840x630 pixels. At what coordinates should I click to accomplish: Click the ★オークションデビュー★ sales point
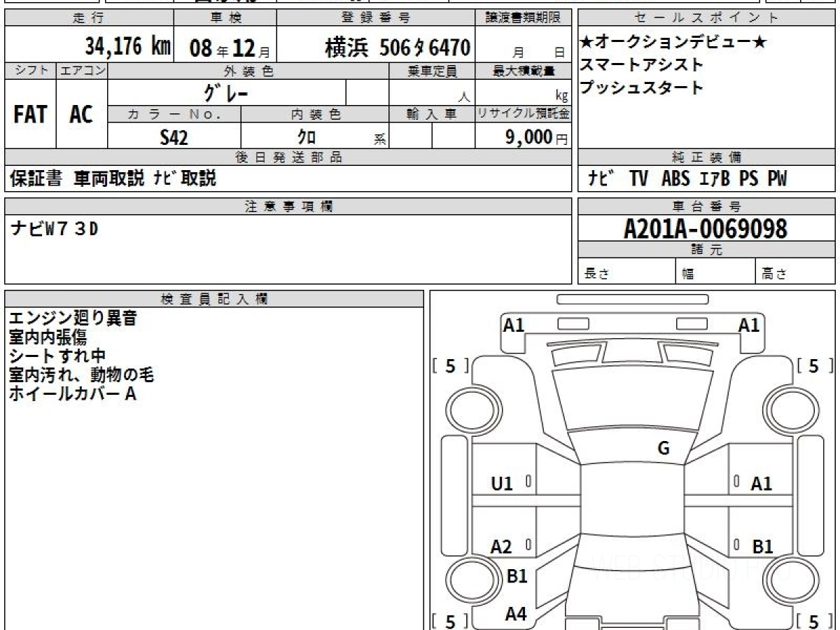tap(673, 43)
